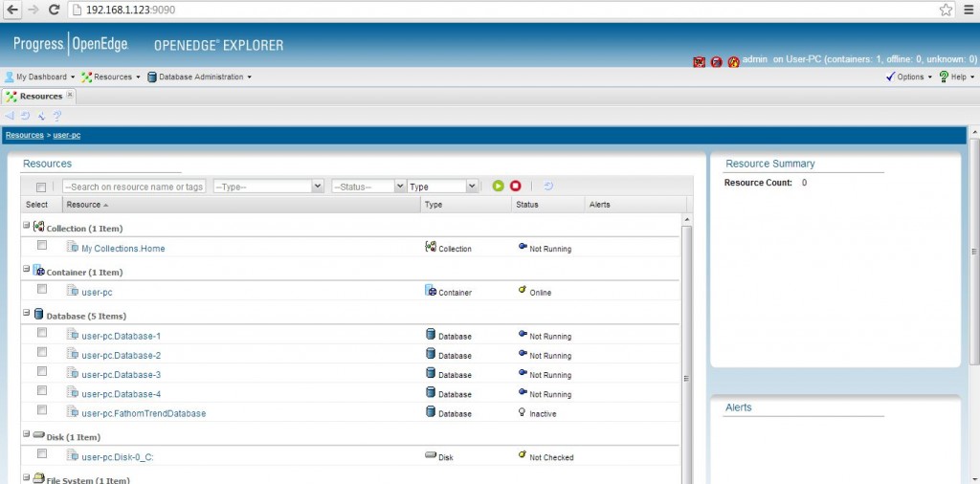This screenshot has width=980, height=484.
Task: Click the back triangle icon in Resources toolbar
Action: coord(9,116)
